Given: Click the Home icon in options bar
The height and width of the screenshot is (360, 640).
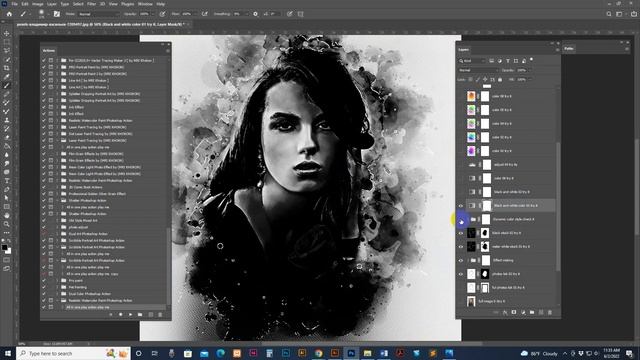Looking at the screenshot, I should (9, 14).
